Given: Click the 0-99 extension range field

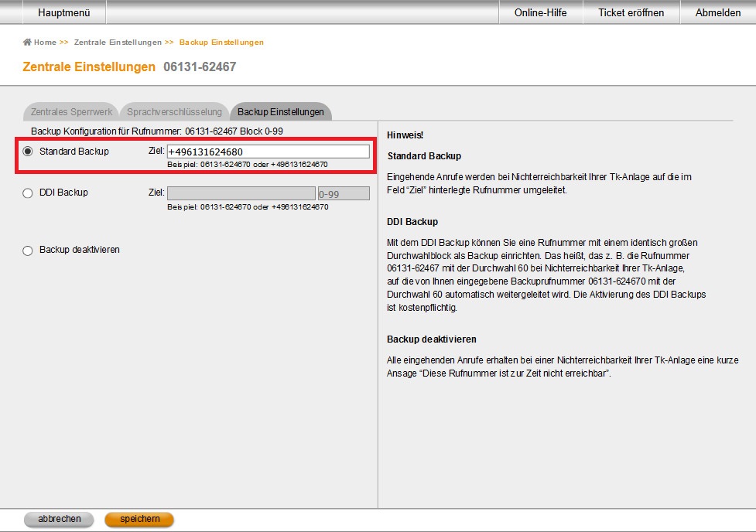Looking at the screenshot, I should (344, 193).
